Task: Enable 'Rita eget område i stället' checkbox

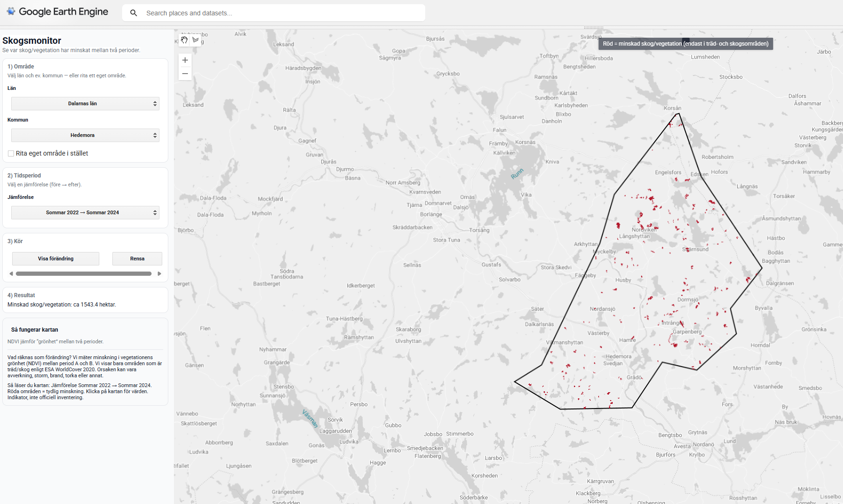Action: [11, 153]
